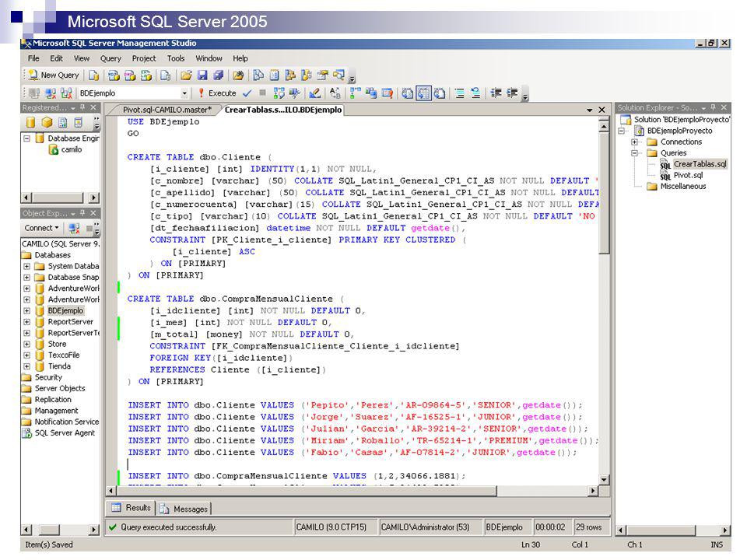Click the Parse checkmark icon
Screen dimensions: 747x560
247,93
